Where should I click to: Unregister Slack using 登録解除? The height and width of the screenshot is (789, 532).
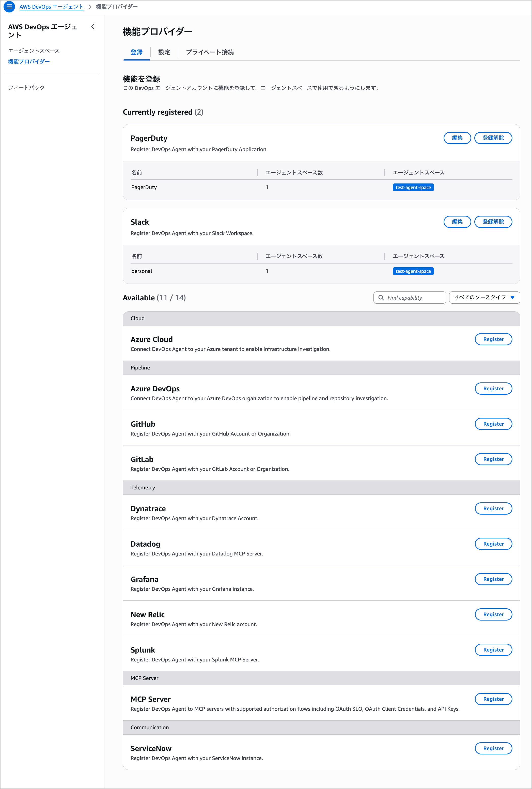coord(493,222)
